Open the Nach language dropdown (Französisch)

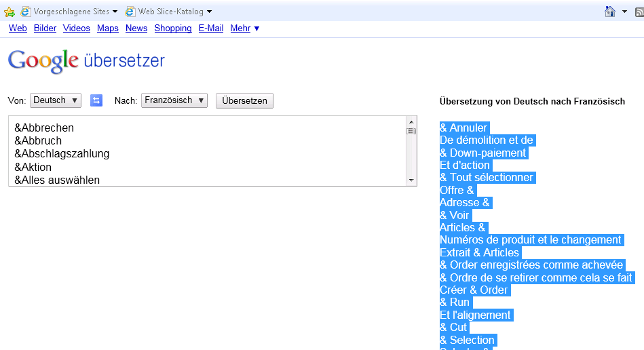(x=174, y=100)
